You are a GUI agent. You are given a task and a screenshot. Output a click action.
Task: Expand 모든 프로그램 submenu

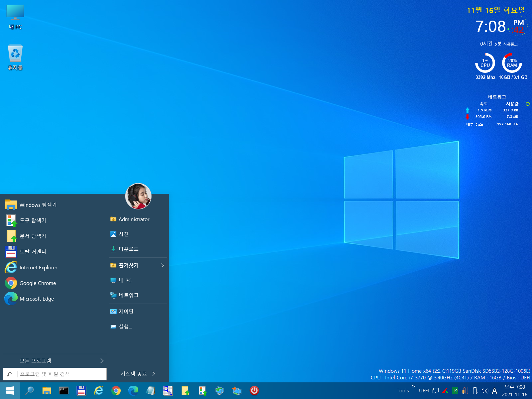pyautogui.click(x=55, y=361)
